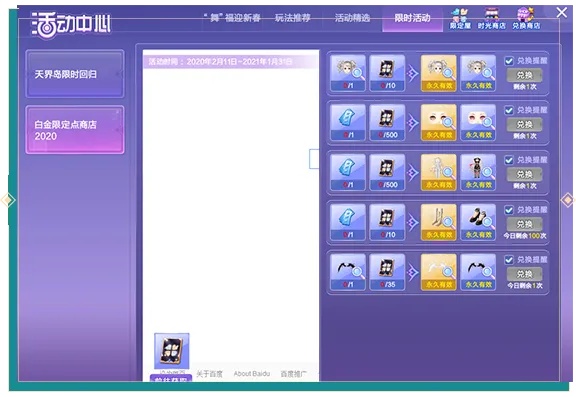The height and width of the screenshot is (397, 576).
Task: Click 兑换 button for the hairstyle
Action: tap(524, 75)
